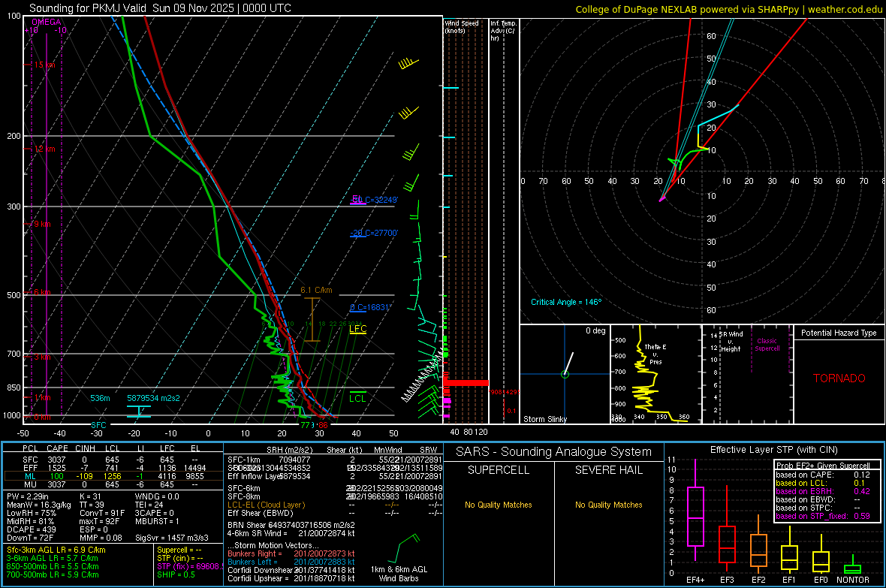Click the 'Corfidi Upshear' row

pos(291,578)
